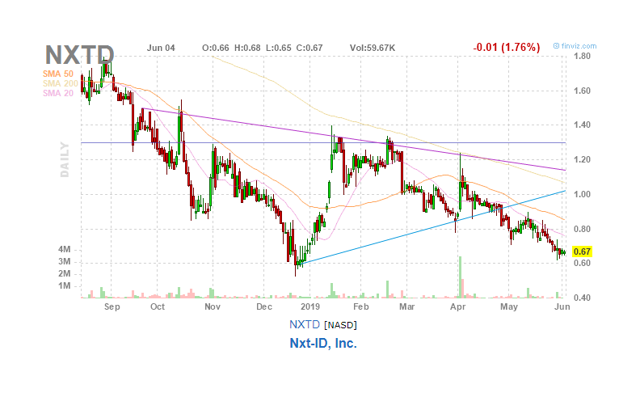Click the [NASD] exchange label
The image size is (640, 393).
pos(340,325)
